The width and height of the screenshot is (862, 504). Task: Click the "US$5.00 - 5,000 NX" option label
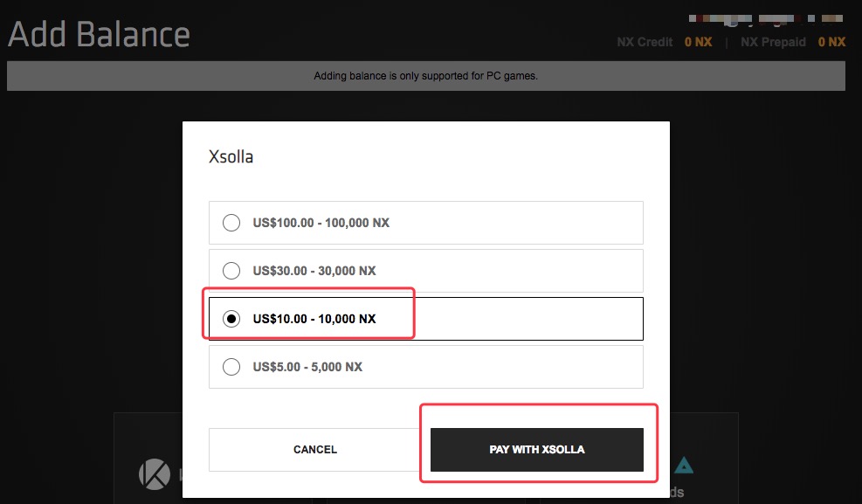(307, 367)
